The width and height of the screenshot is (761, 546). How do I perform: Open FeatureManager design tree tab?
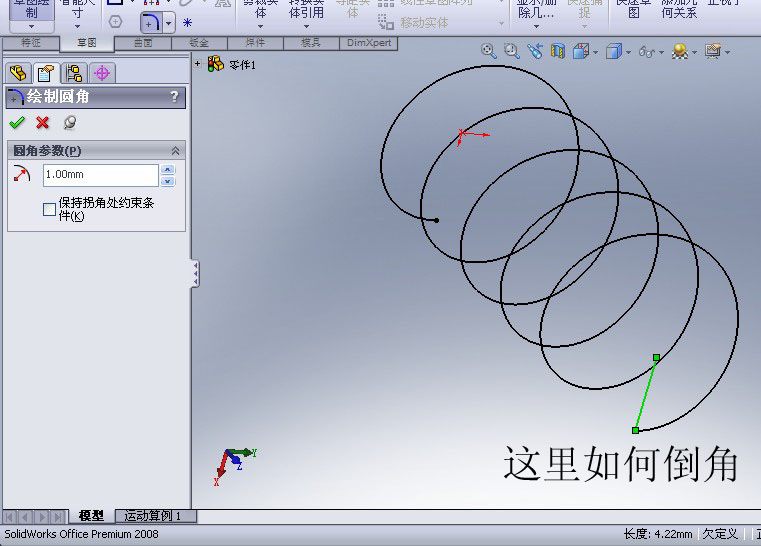coord(18,73)
